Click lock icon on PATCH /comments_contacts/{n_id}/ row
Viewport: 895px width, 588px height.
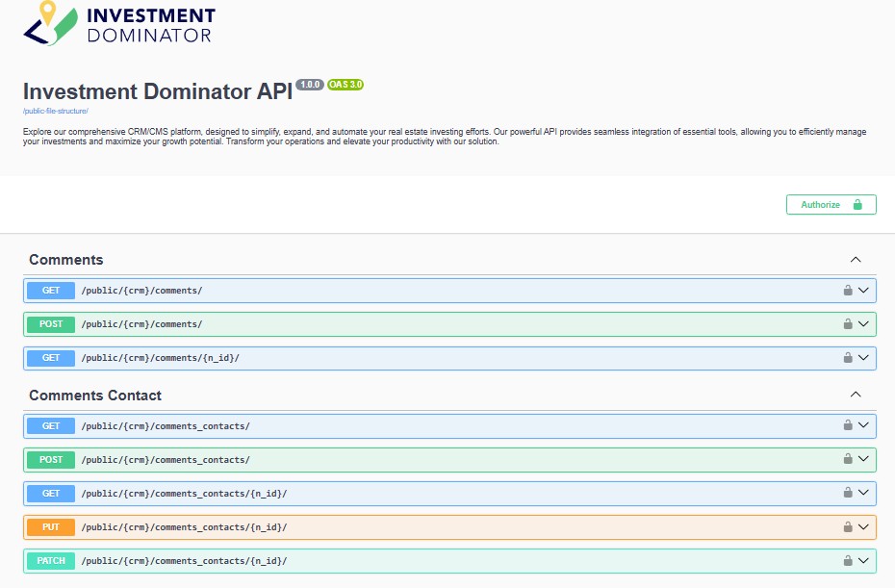point(848,561)
